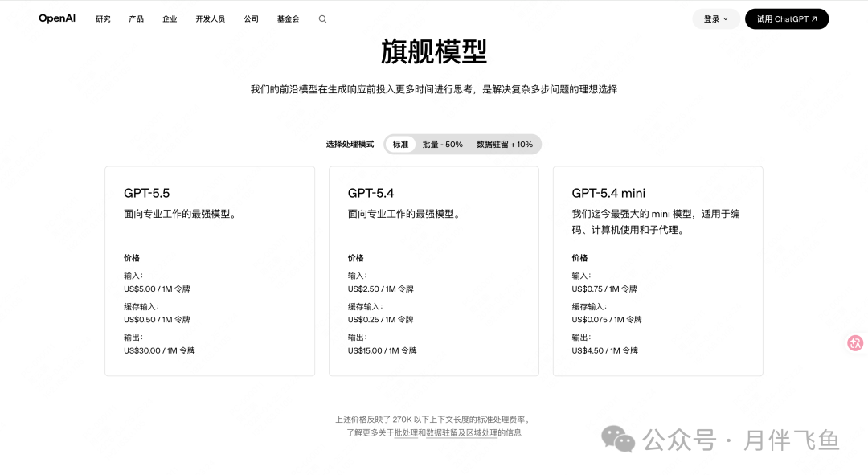868x475 pixels.
Task: Click the 选择处理模式 label
Action: point(350,145)
